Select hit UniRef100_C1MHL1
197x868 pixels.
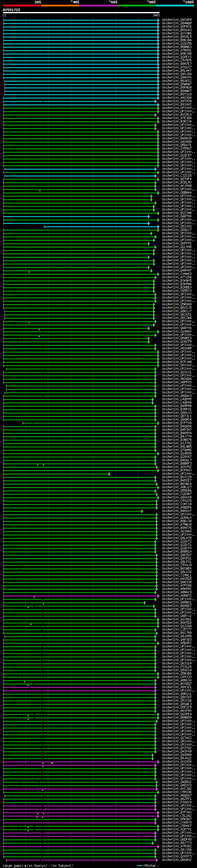pyautogui.click(x=176, y=575)
